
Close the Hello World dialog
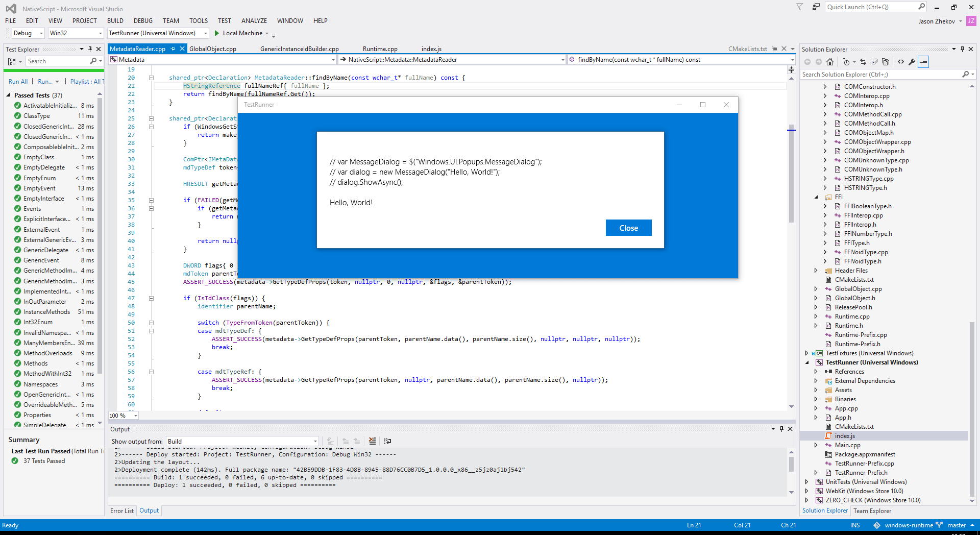(x=628, y=228)
